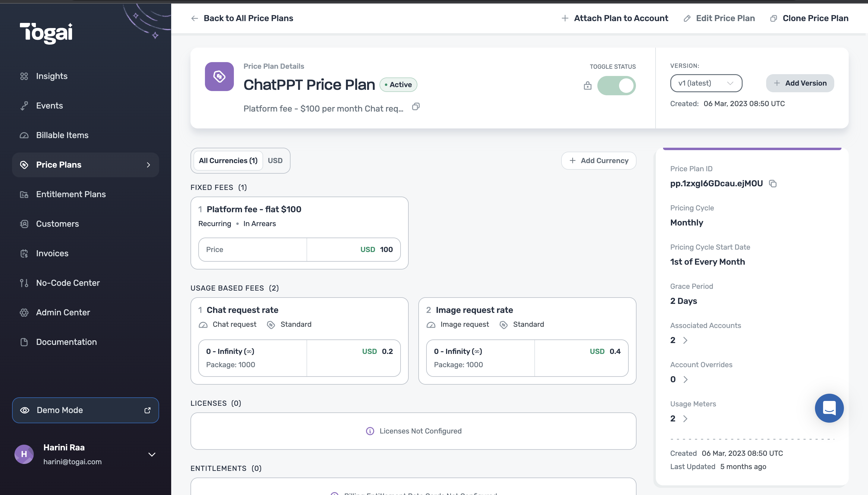Viewport: 868px width, 495px height.
Task: Click the Monthly pricing cycle value
Action: pyautogui.click(x=687, y=223)
